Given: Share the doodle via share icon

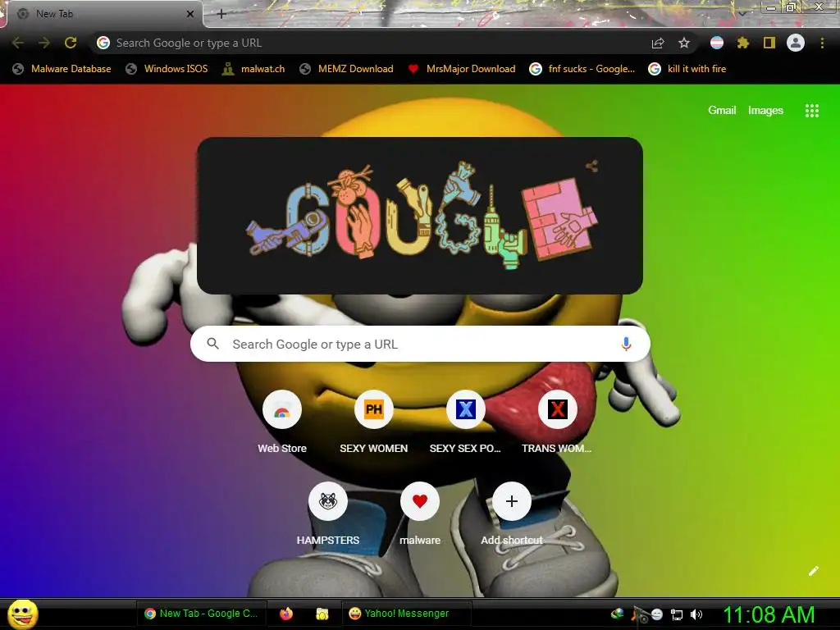Looking at the screenshot, I should click(x=591, y=166).
